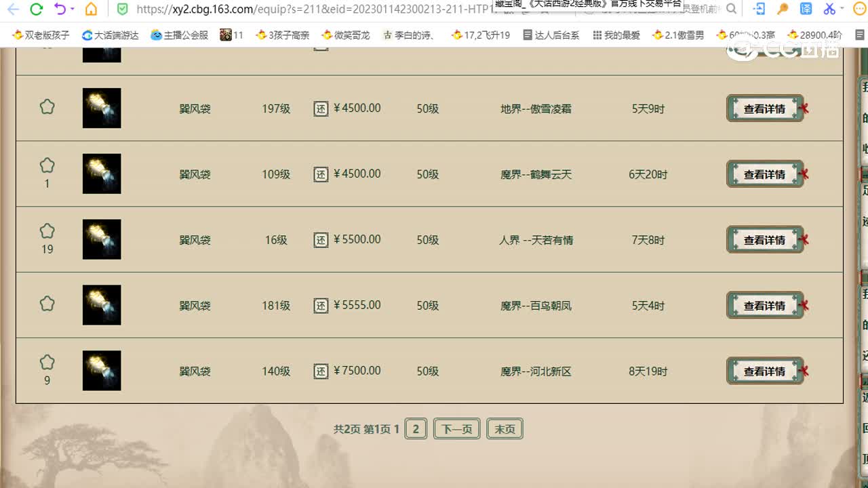Open the 达人后台系 bookmark
This screenshot has width=868, height=488.
(551, 35)
